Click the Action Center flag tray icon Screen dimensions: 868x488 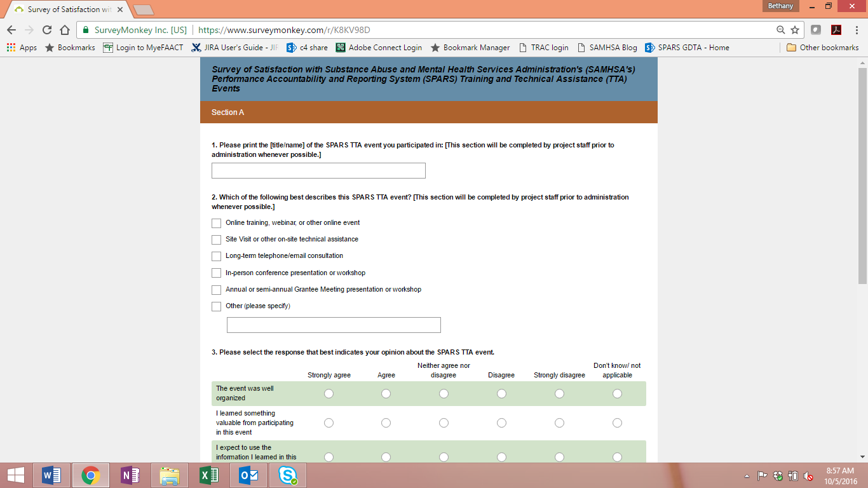tap(763, 476)
